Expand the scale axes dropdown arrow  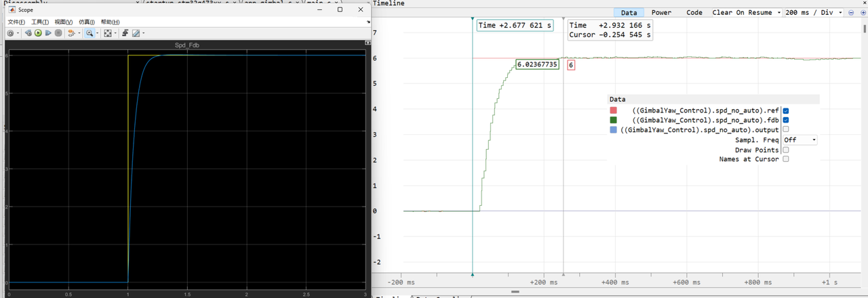click(115, 33)
